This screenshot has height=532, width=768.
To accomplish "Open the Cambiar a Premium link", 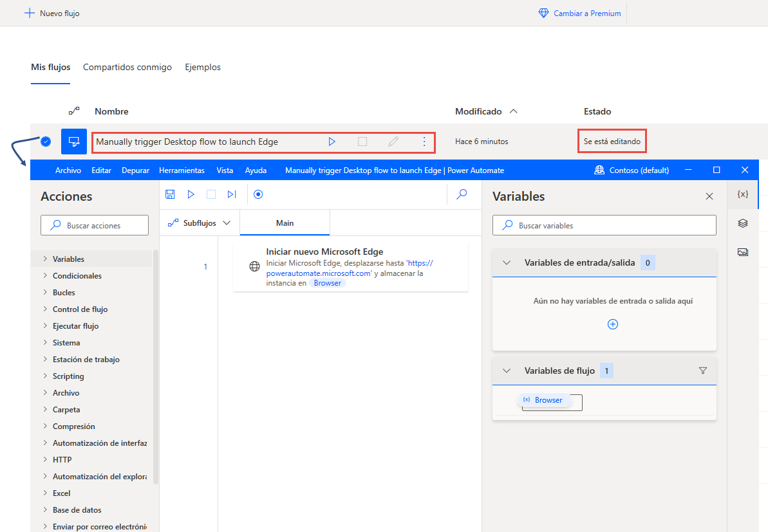I will pyautogui.click(x=579, y=14).
